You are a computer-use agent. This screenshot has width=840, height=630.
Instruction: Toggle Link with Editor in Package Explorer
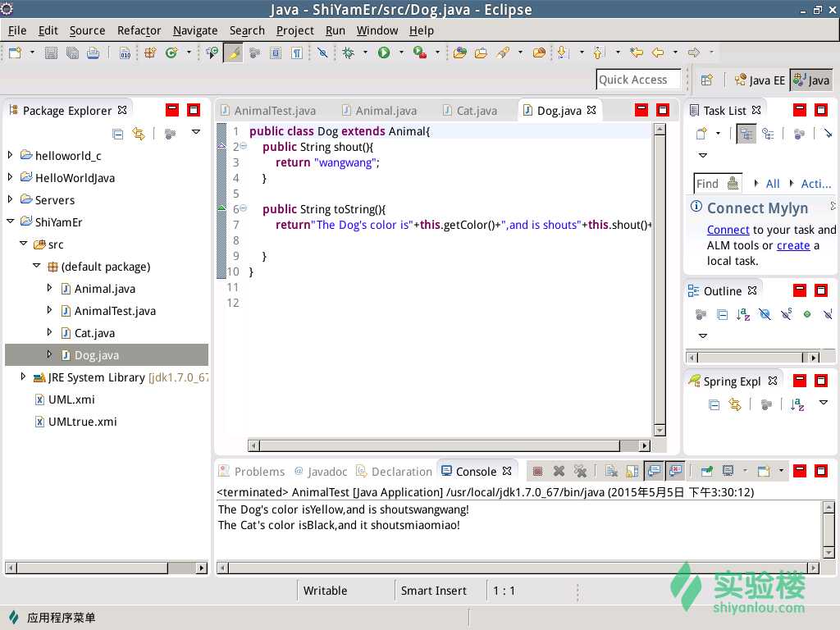(x=139, y=134)
